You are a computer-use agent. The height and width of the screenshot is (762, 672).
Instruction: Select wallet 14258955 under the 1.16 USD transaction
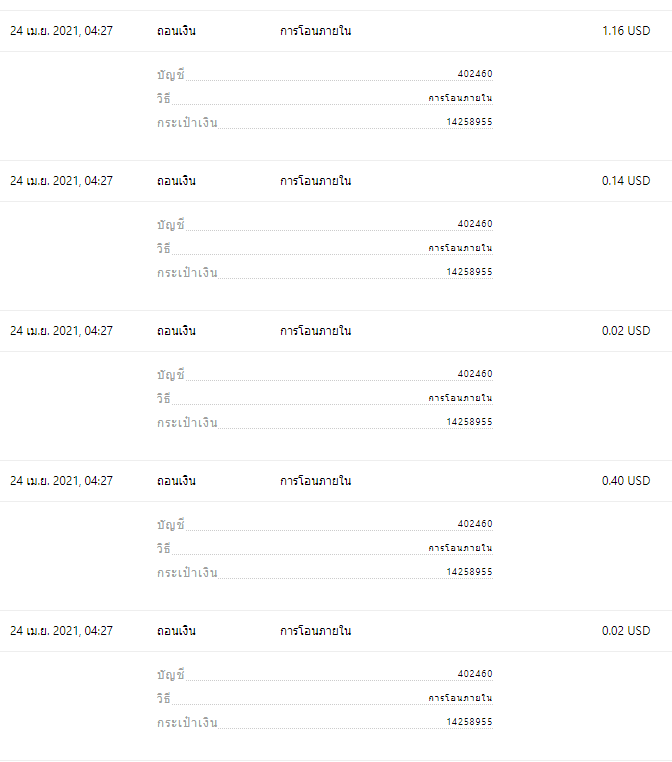pyautogui.click(x=469, y=122)
